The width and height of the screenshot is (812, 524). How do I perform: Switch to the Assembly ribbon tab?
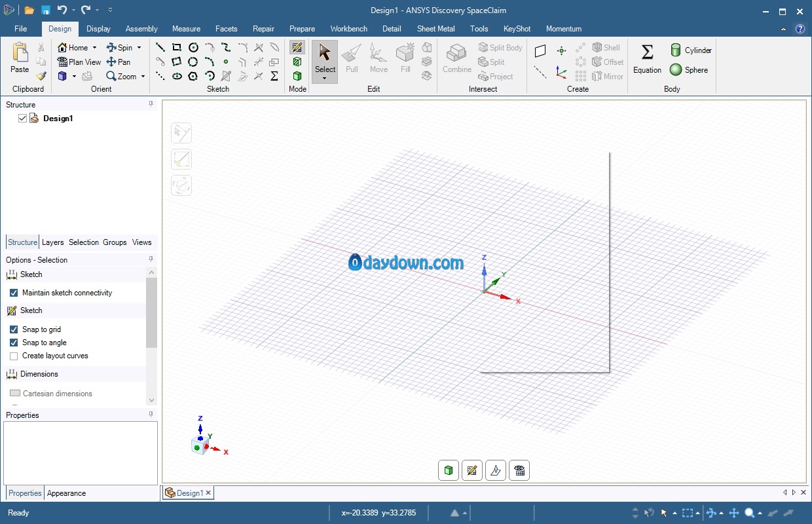pyautogui.click(x=141, y=29)
